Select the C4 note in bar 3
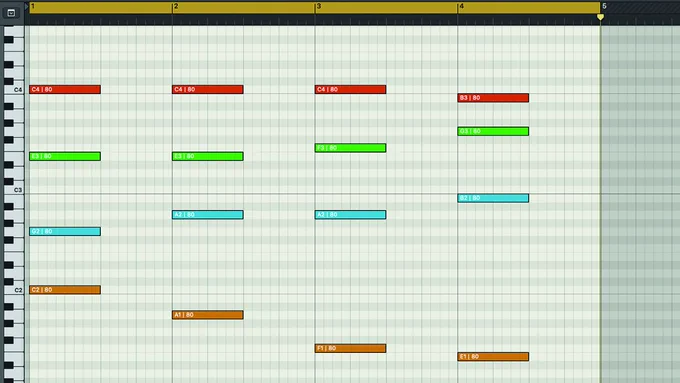Screen dimensions: 680x383 coord(350,89)
